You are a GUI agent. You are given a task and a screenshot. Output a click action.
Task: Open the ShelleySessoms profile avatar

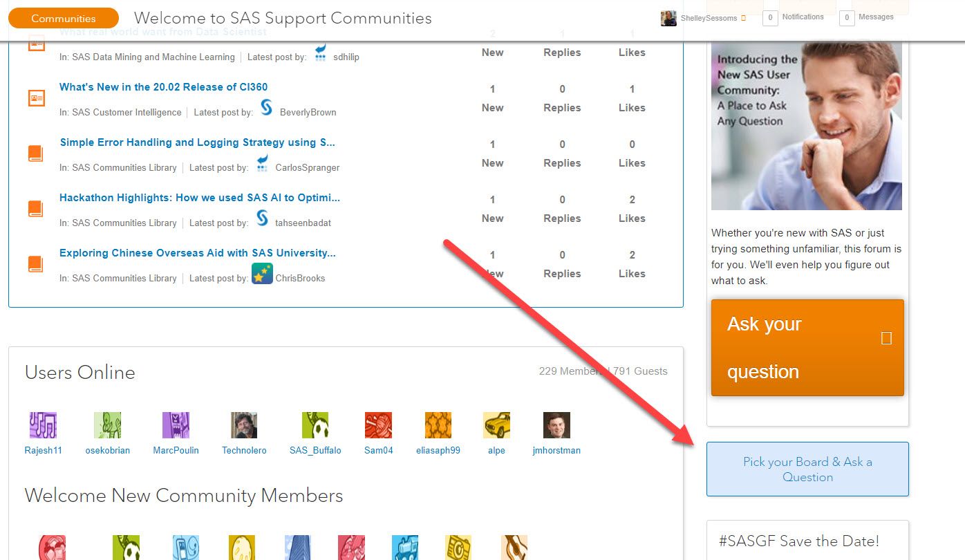click(668, 18)
